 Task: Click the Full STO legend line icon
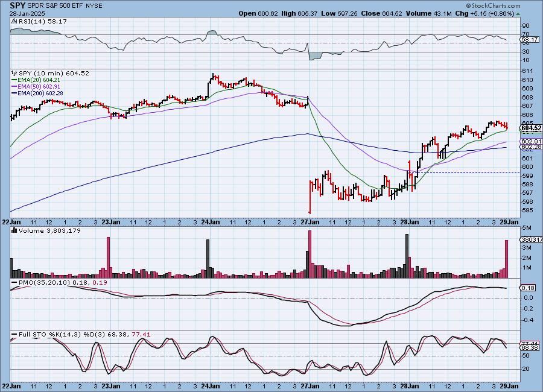coord(14,334)
